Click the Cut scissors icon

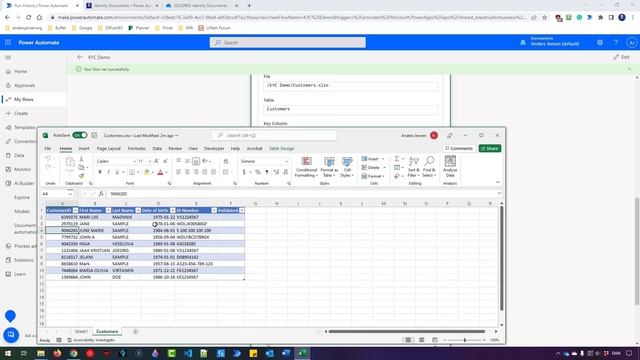click(x=81, y=159)
